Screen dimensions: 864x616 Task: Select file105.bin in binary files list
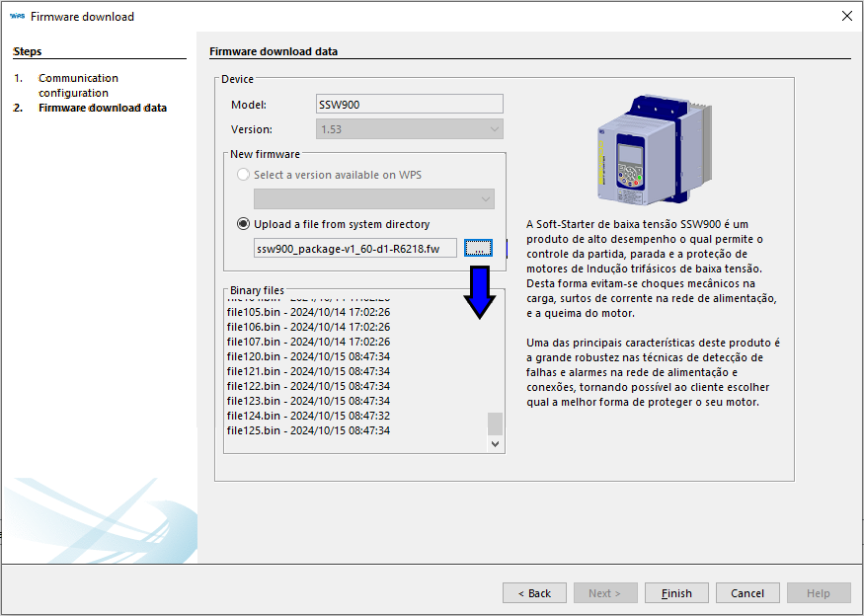(308, 312)
